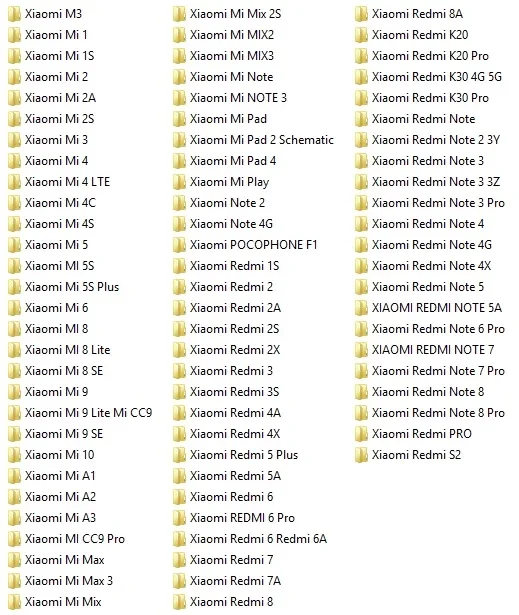Click the folder icon next to Xiaomi Mi 1S
Viewport: 519px width, 615px height.
click(x=14, y=56)
